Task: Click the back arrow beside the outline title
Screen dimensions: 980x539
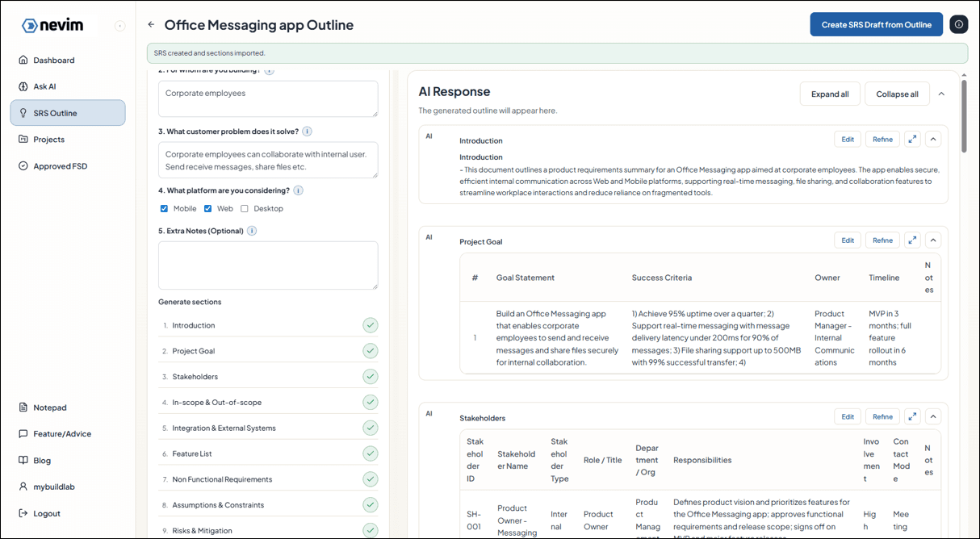Action: (x=151, y=25)
